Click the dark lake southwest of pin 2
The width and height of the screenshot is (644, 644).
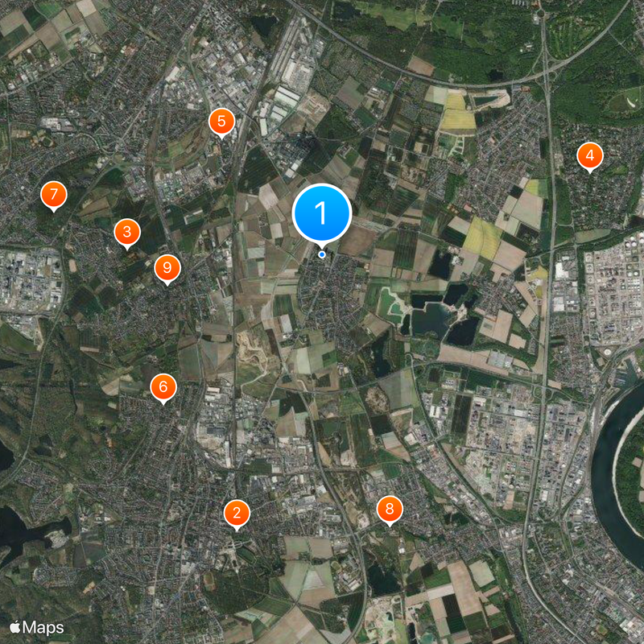25,528
